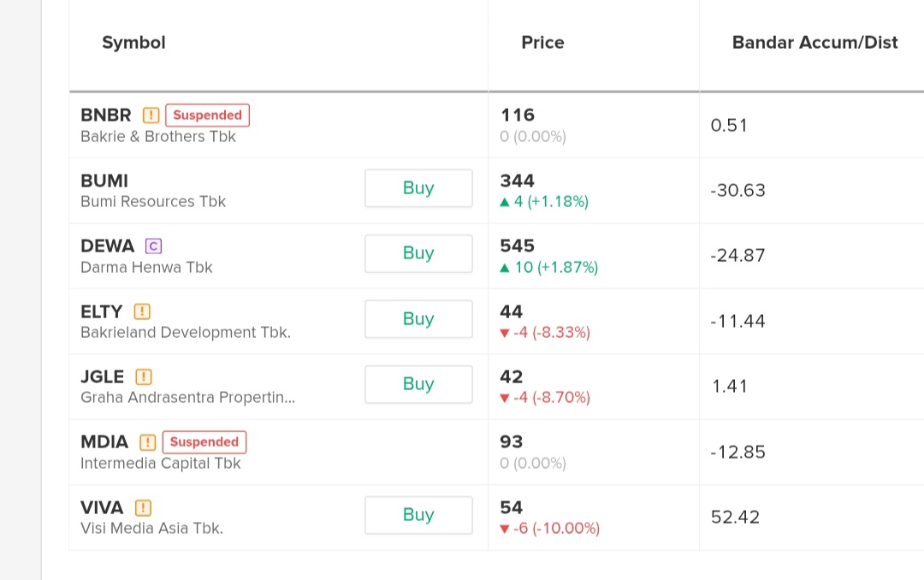
Task: Open the DEWA Darma Henwa stock
Action: (107, 246)
